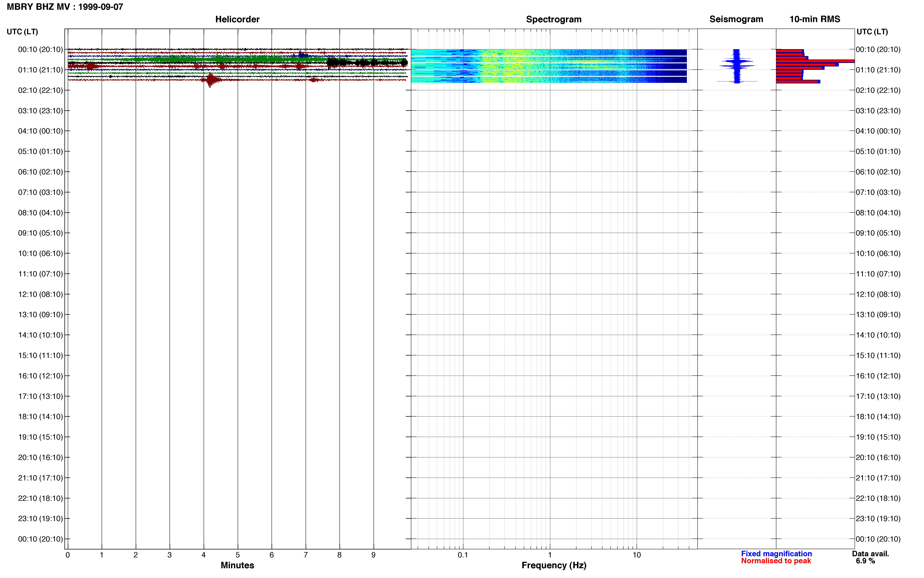924x578 pixels.
Task: Click the right time label 05:10 (01:10)
Action: (x=878, y=151)
